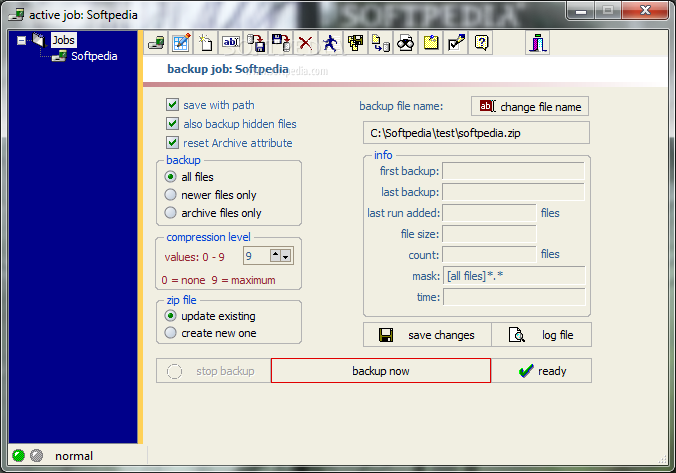This screenshot has width=676, height=473.
Task: Open the edit job grid-with-pencil icon
Action: coord(181,43)
